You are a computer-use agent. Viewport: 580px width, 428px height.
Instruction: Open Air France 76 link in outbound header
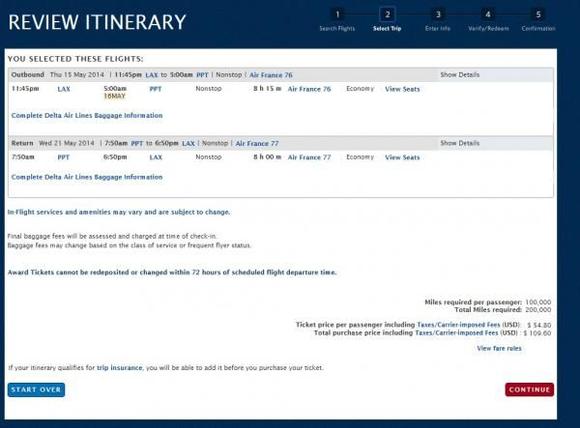point(271,75)
